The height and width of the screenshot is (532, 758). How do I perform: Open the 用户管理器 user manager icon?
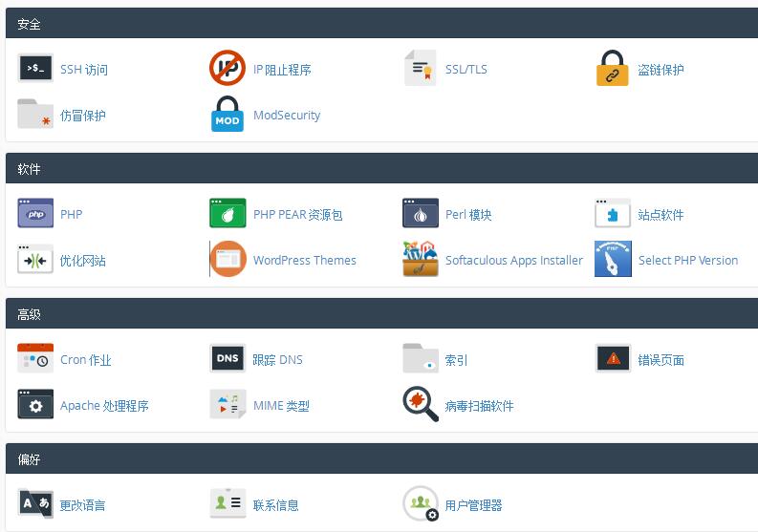tap(421, 504)
